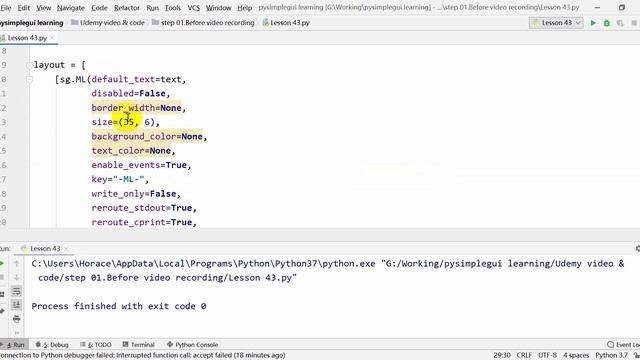The width and height of the screenshot is (640, 360).
Task: Click the Debug bug icon in bottom bar
Action: [x=38, y=344]
